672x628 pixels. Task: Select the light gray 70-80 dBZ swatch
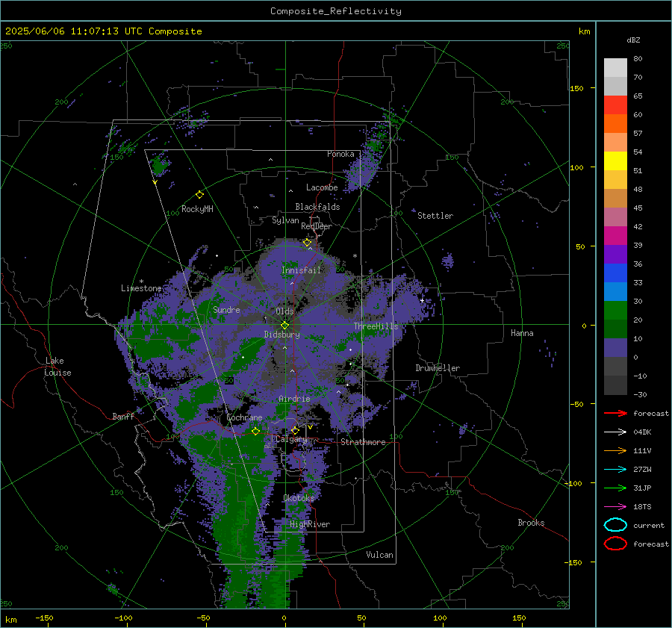coord(615,67)
